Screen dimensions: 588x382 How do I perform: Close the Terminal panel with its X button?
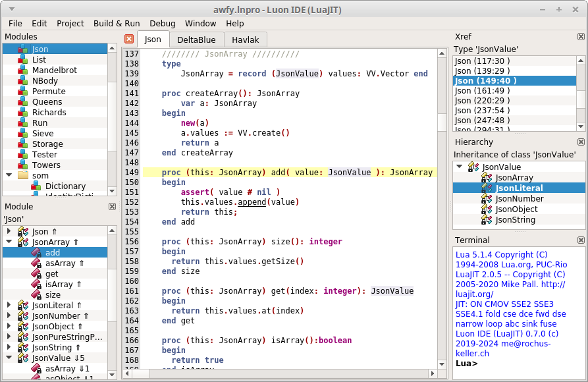(581, 240)
